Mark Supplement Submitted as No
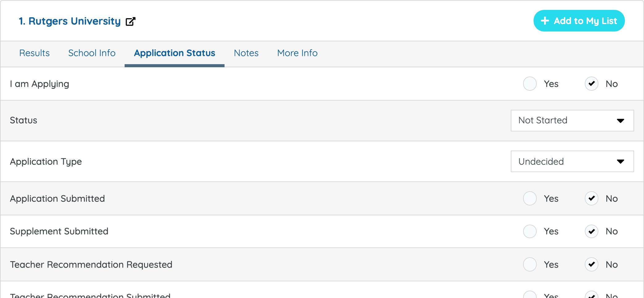Screen dimensions: 644x298 tap(591, 231)
